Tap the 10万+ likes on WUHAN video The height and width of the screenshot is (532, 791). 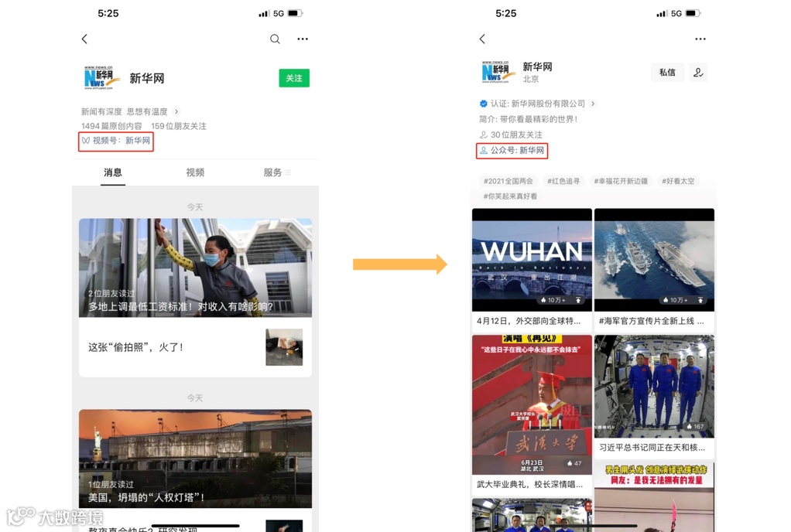(553, 300)
